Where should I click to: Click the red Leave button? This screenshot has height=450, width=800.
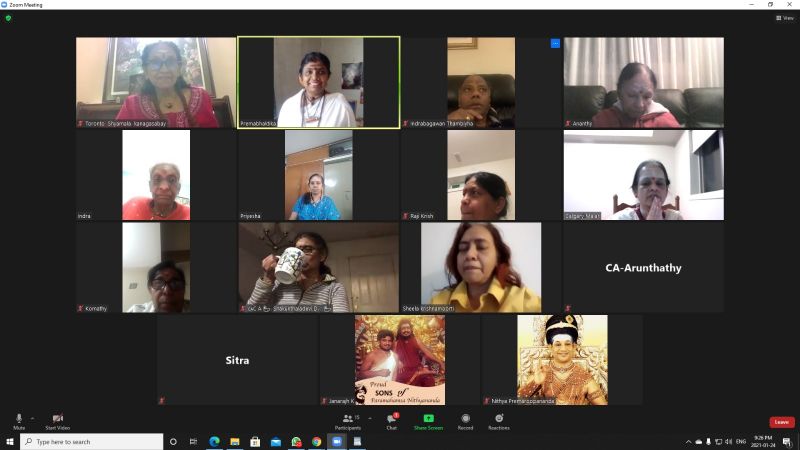pos(781,422)
